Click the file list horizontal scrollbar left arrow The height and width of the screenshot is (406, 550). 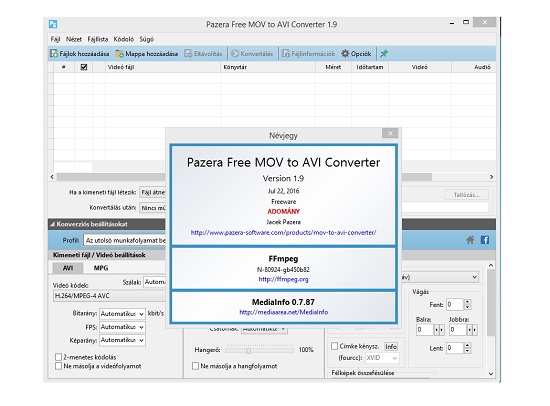tap(52, 177)
